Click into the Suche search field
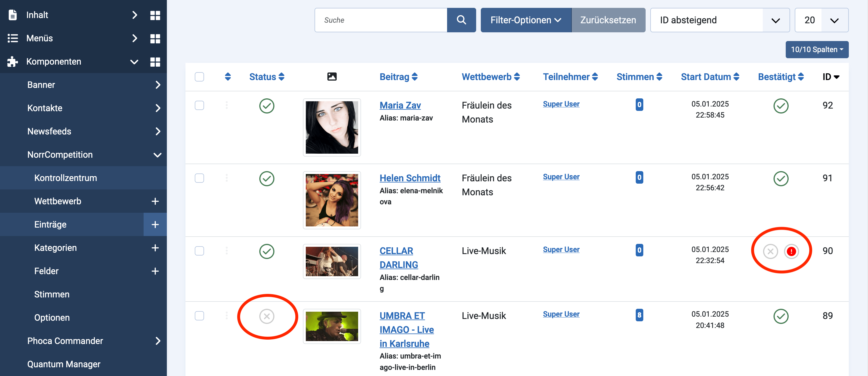Screen dimensions: 868x376 coord(381,20)
